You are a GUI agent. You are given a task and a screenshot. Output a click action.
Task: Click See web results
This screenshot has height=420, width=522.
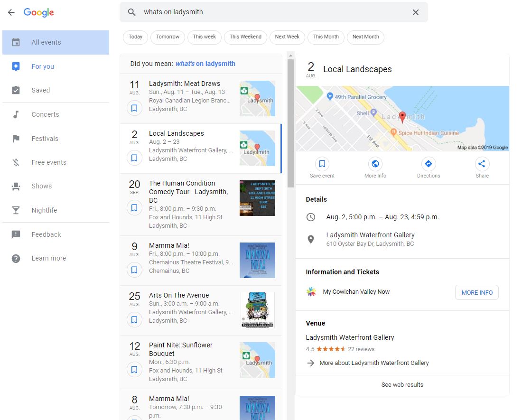(402, 385)
